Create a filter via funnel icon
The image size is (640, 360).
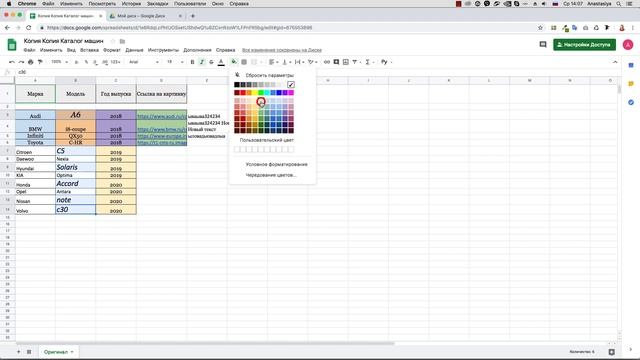[356, 62]
